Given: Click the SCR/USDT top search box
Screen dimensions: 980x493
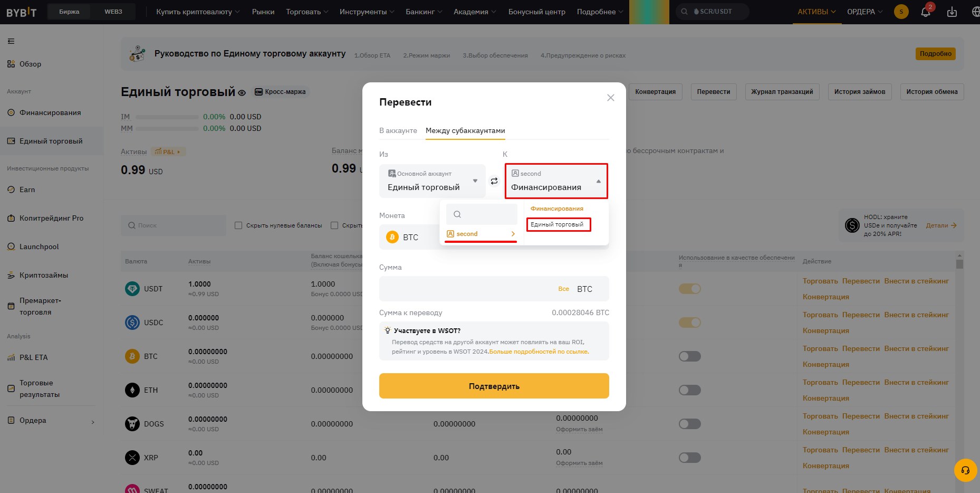Looking at the screenshot, I should tap(713, 12).
